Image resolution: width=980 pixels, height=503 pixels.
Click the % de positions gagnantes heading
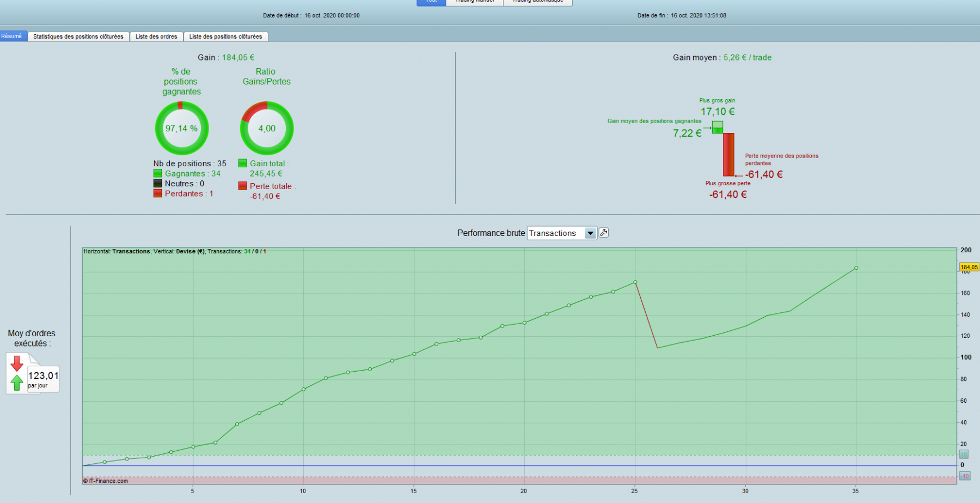[181, 81]
